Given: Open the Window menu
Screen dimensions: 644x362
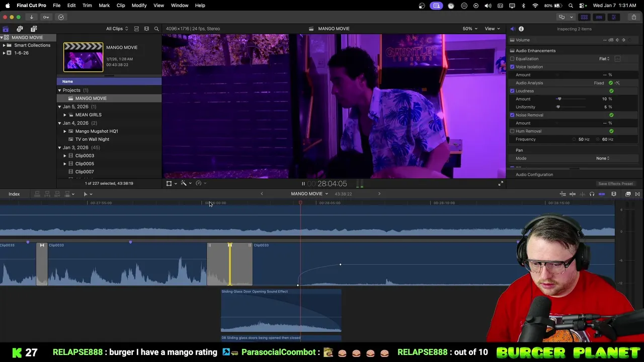Looking at the screenshot, I should click(180, 6).
